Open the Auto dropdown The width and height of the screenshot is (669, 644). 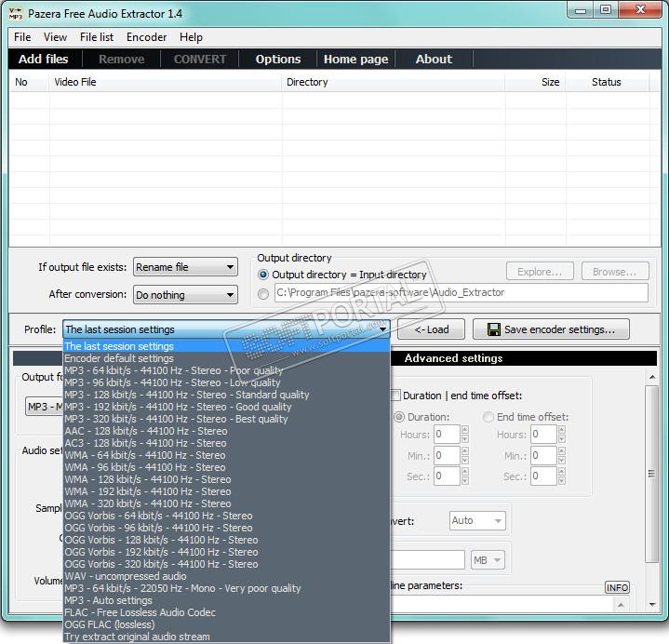[477, 520]
